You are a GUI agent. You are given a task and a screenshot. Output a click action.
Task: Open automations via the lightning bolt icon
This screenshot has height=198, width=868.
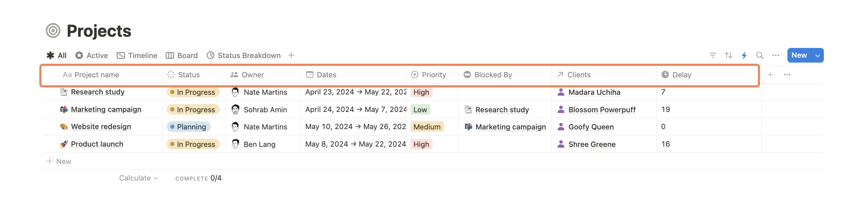(x=744, y=55)
